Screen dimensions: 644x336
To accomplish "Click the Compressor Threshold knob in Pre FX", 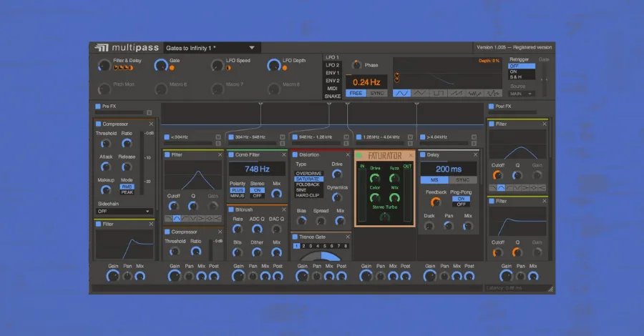I will coord(106,144).
